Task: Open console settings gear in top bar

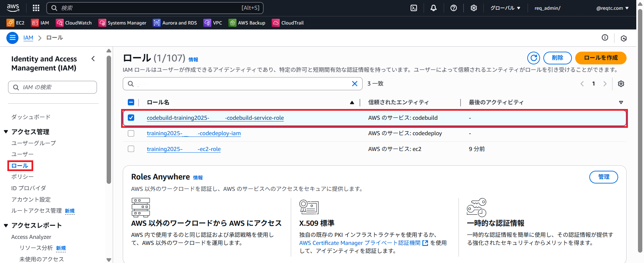Action: [474, 8]
